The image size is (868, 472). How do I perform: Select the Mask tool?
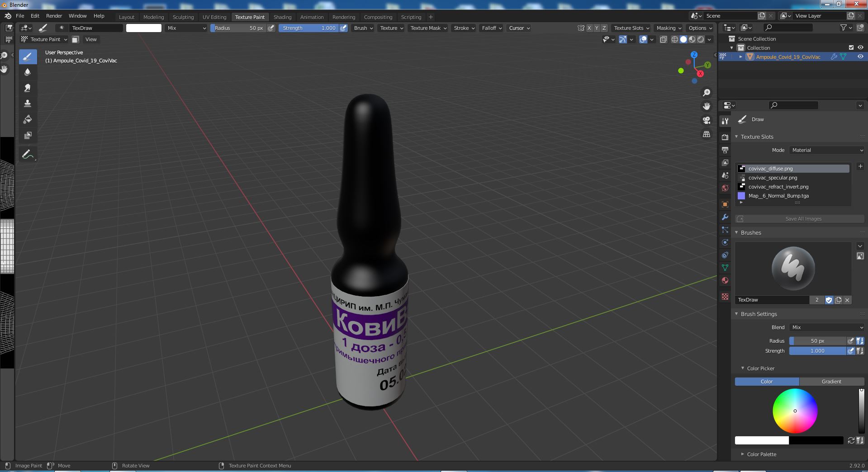[28, 135]
